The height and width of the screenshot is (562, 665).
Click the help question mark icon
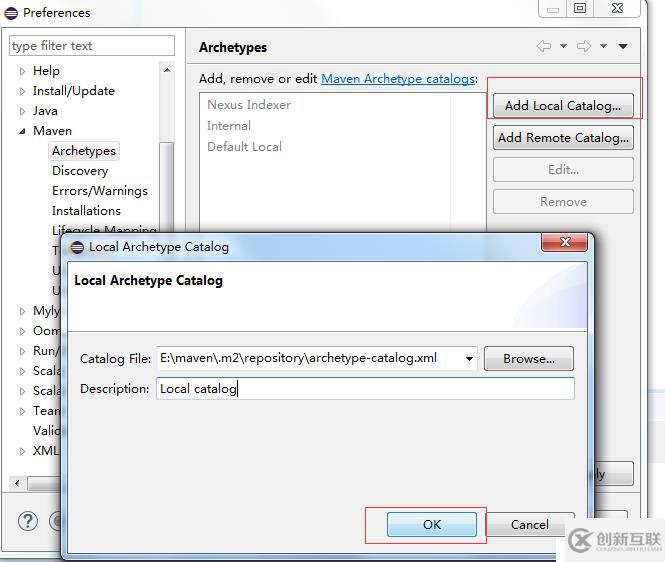pos(28,521)
